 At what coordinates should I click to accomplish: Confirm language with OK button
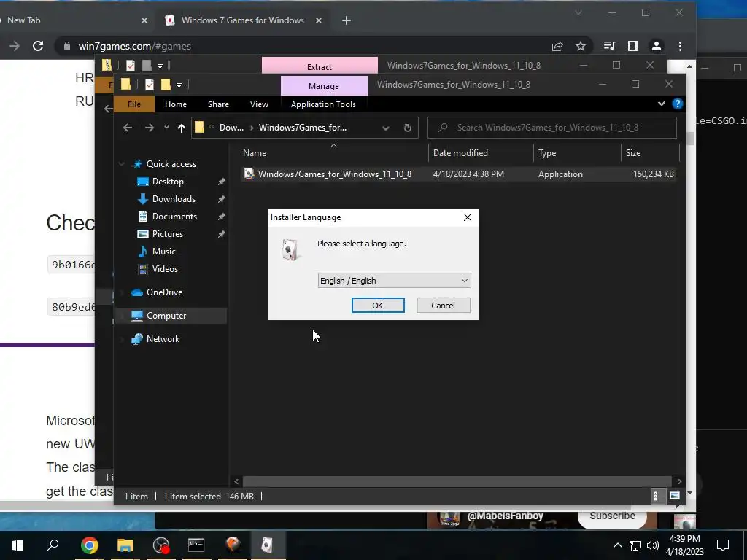click(378, 306)
